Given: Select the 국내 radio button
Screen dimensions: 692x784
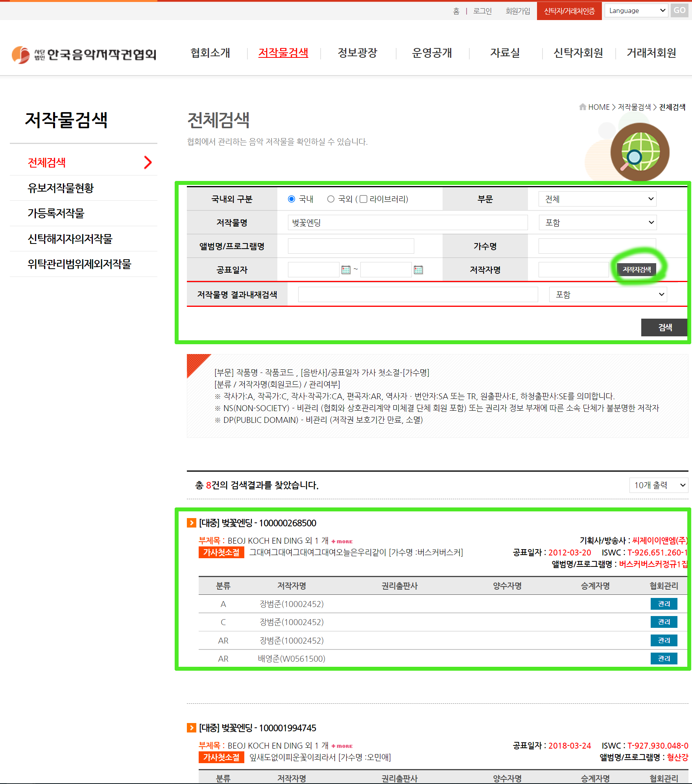Looking at the screenshot, I should (x=291, y=199).
